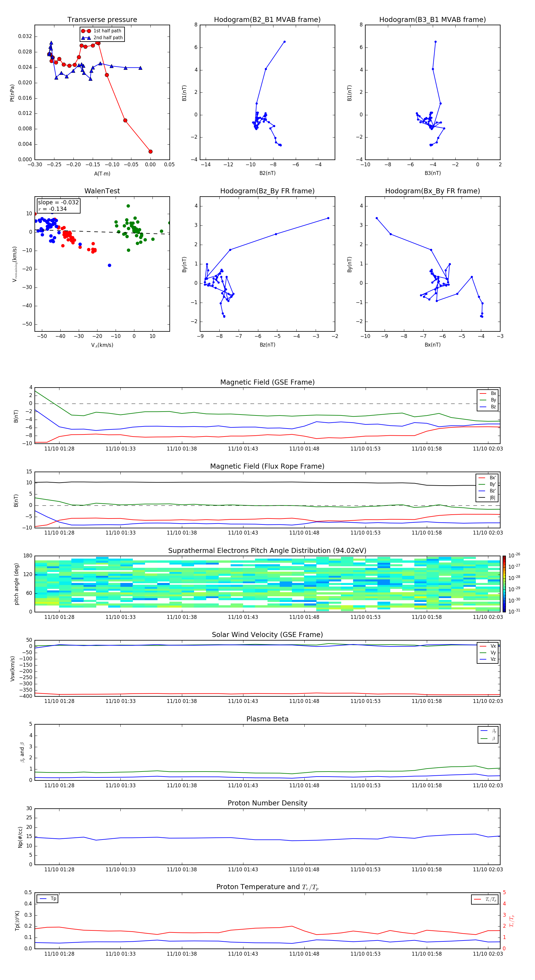Select the '2nd half path' legend entry
The width and height of the screenshot is (535, 980).
pyautogui.click(x=102, y=38)
